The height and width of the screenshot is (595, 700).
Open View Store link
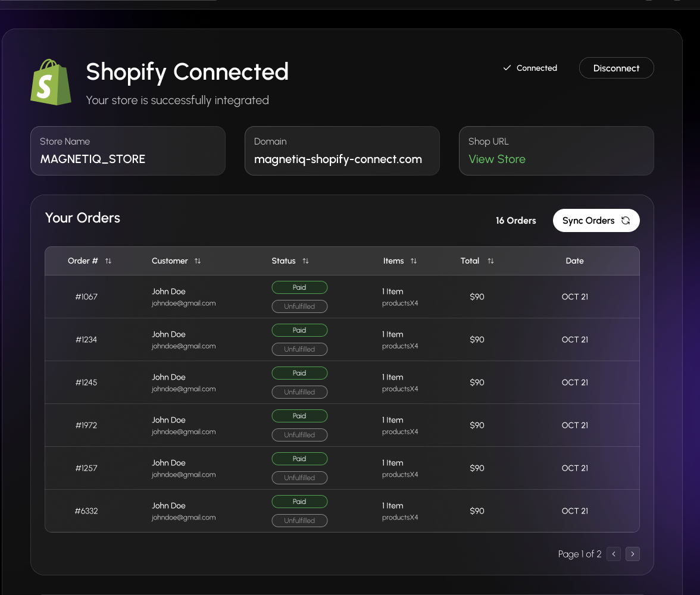pyautogui.click(x=497, y=159)
